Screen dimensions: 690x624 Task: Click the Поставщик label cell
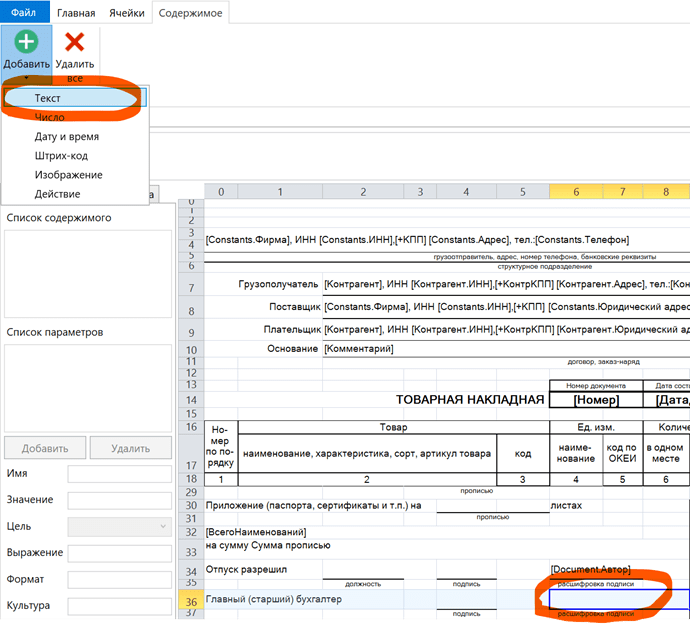(294, 307)
